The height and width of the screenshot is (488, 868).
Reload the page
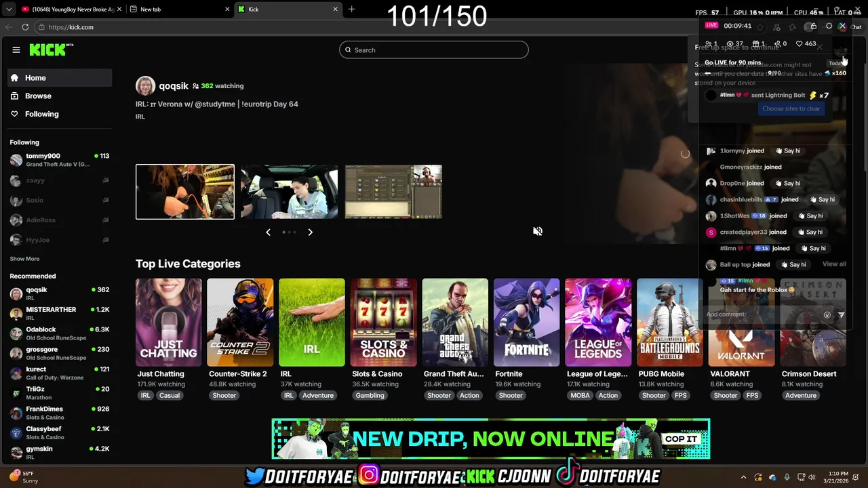point(25,27)
